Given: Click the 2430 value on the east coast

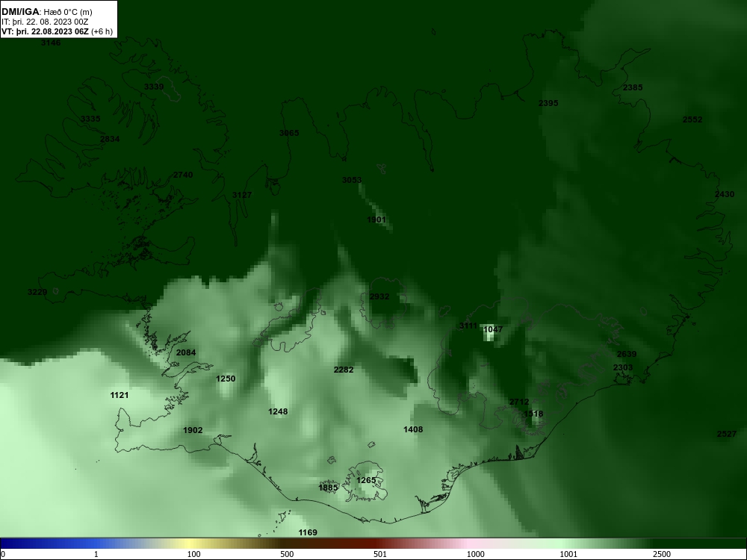Looking at the screenshot, I should 725,194.
